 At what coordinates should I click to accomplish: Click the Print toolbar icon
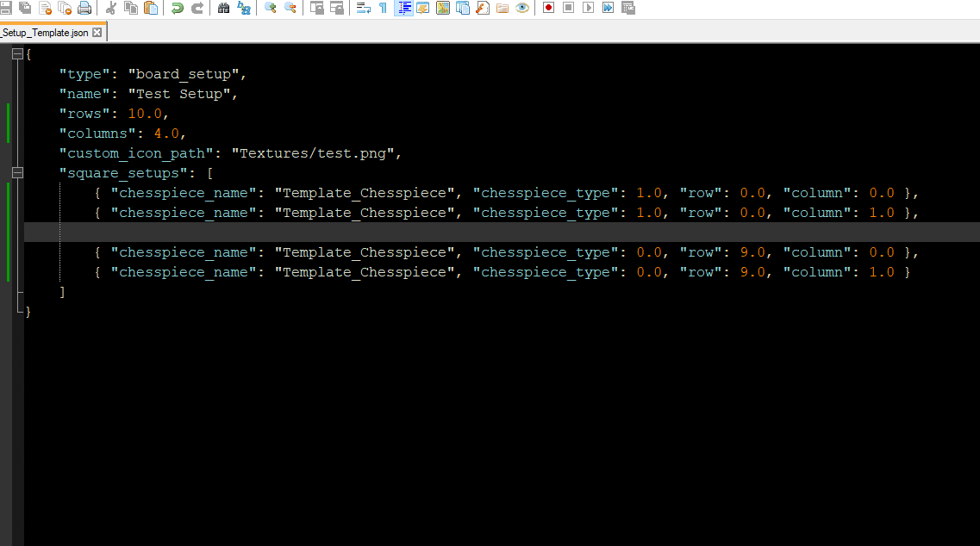[84, 8]
